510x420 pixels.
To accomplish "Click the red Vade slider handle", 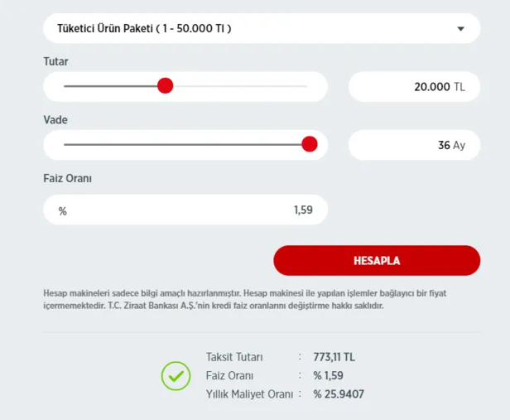I will (310, 145).
